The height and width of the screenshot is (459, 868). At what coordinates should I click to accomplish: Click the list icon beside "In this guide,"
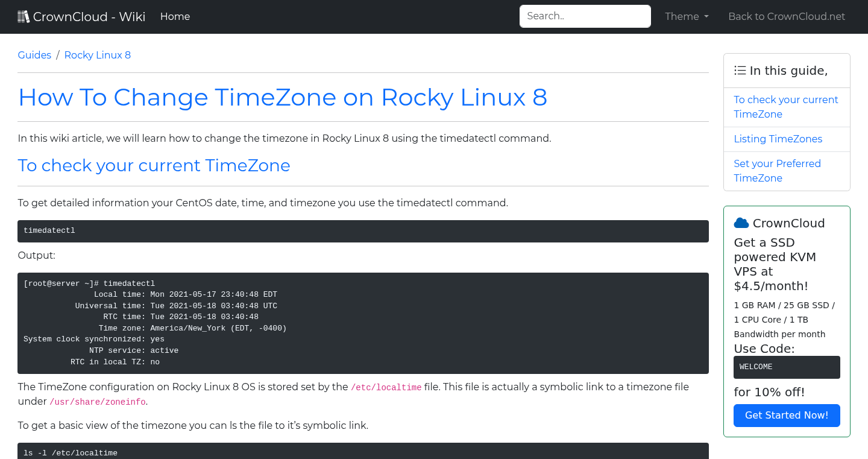(x=740, y=70)
